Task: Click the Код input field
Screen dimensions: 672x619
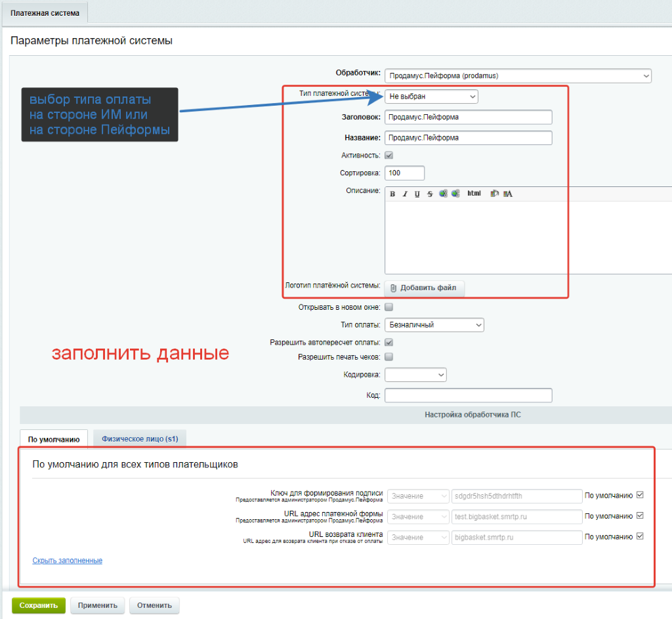Action: click(x=468, y=395)
